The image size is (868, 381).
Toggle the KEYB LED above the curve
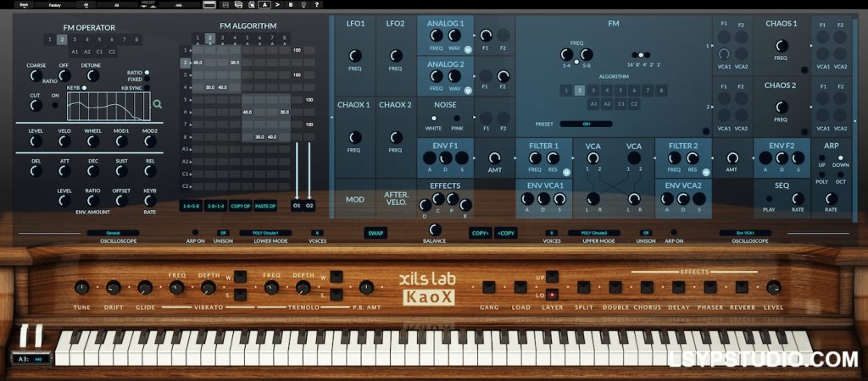click(x=84, y=87)
